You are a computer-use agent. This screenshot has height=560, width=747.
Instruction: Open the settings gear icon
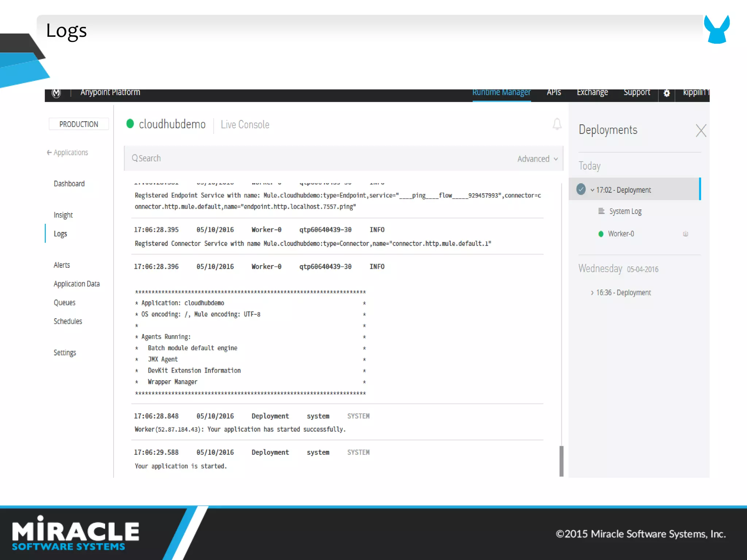[x=666, y=93]
